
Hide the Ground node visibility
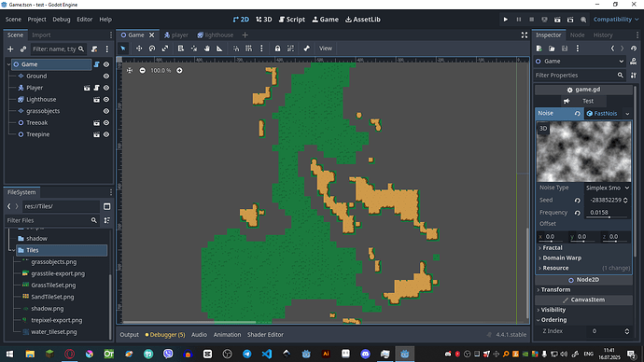point(106,76)
